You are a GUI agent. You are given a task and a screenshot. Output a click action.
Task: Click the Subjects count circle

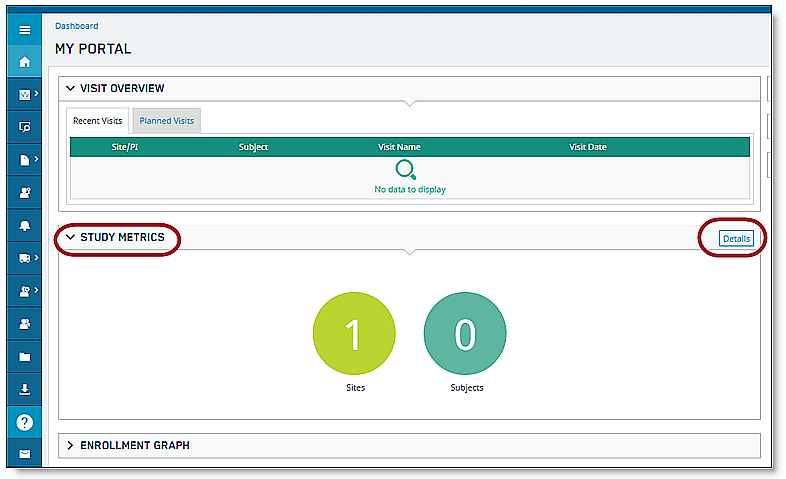click(x=465, y=336)
